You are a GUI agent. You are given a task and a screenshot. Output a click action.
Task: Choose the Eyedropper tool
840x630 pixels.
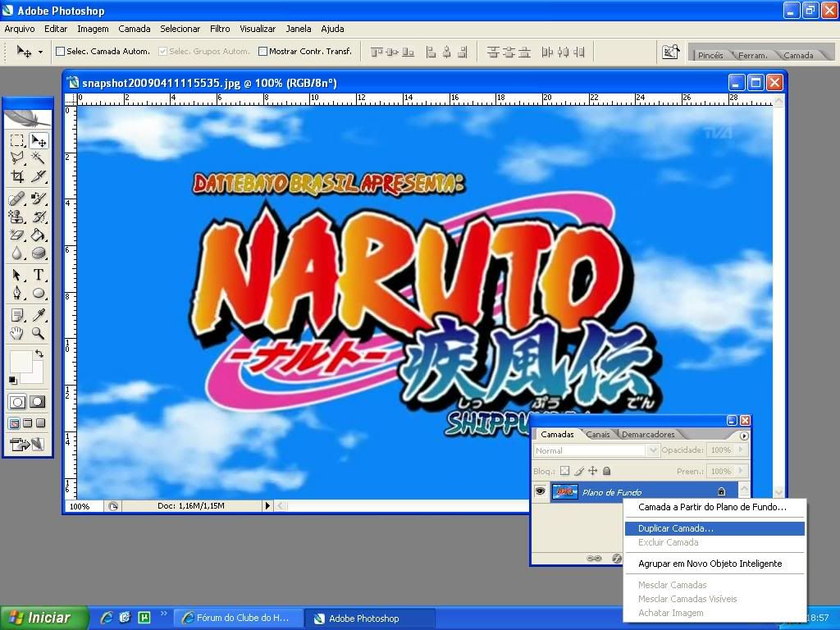(x=39, y=315)
